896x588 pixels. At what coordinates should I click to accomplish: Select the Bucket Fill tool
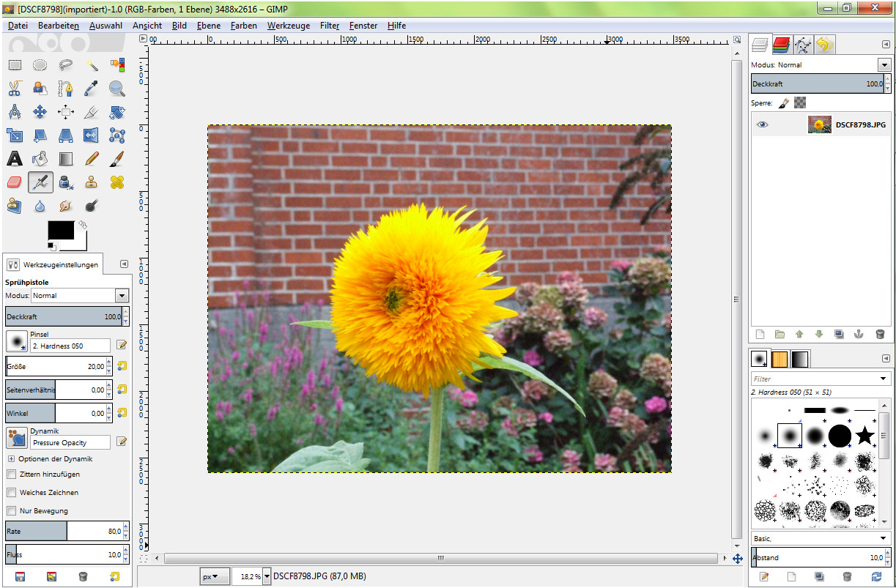(40, 158)
